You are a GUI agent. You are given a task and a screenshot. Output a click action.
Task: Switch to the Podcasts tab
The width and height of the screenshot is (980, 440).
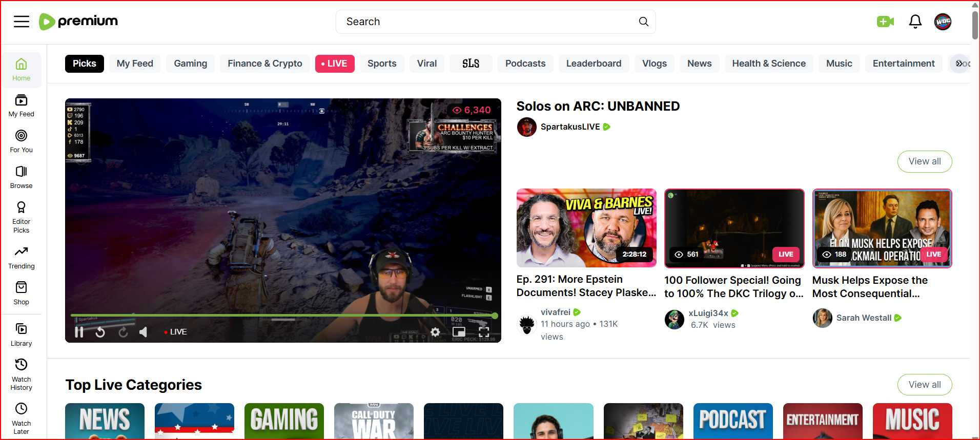pos(525,64)
